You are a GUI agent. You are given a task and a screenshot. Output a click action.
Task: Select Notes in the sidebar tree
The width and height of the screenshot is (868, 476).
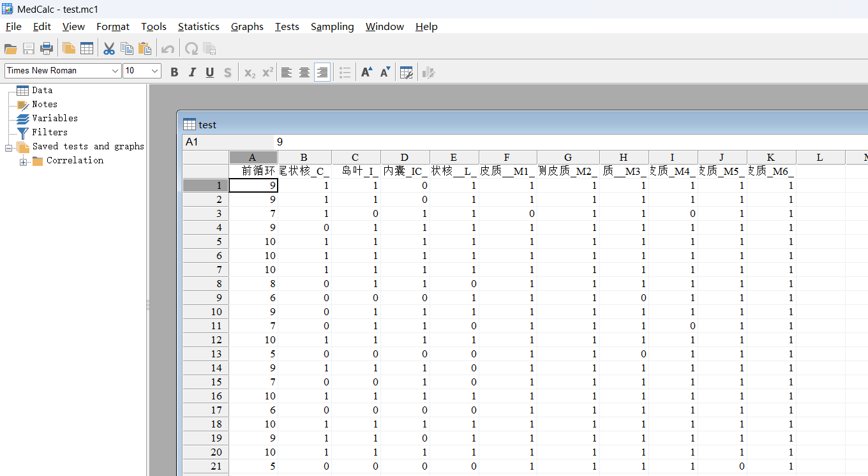[x=45, y=105]
